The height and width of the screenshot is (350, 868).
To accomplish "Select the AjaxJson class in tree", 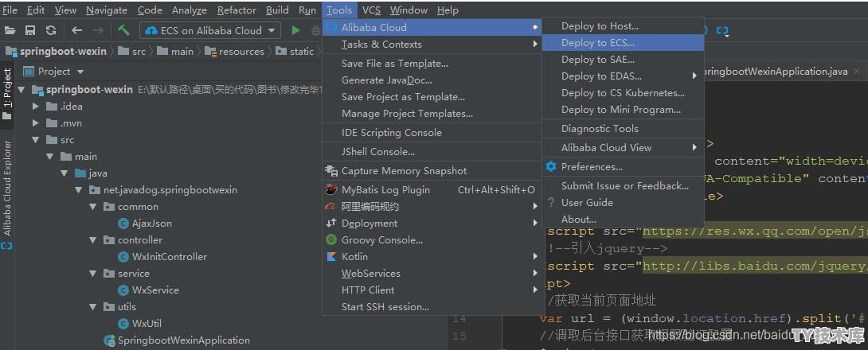I will (x=145, y=224).
